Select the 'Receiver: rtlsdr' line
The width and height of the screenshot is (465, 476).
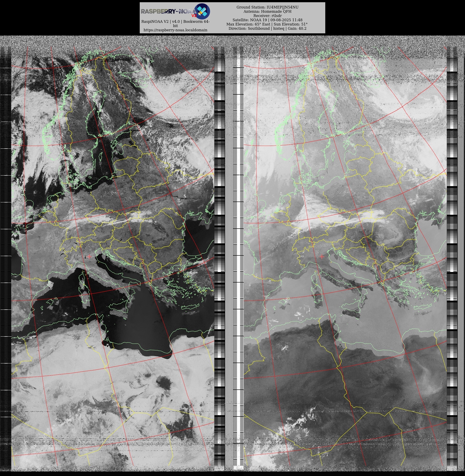(267, 16)
